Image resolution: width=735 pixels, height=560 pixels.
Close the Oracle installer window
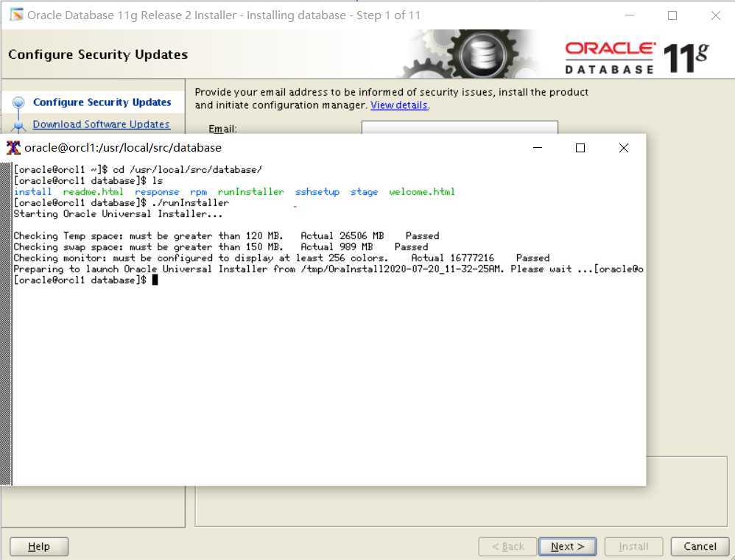(x=715, y=15)
